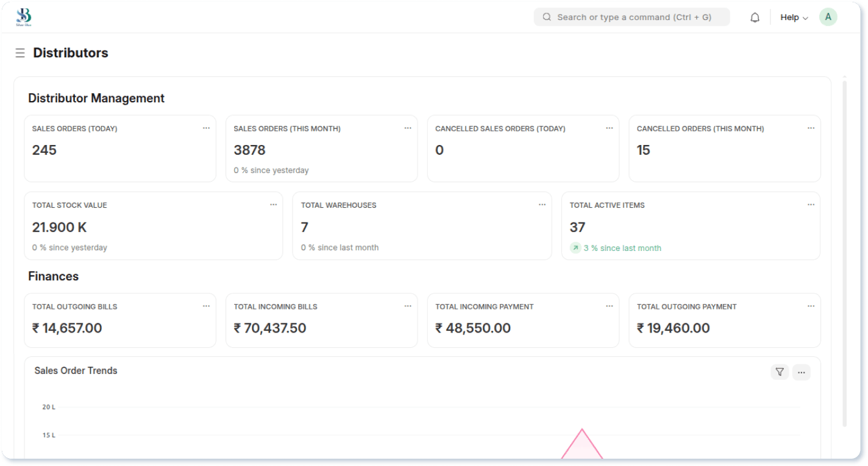Open the kebab menu on Sales Order Trends chart
Viewport: 868px width, 466px height.
[802, 372]
